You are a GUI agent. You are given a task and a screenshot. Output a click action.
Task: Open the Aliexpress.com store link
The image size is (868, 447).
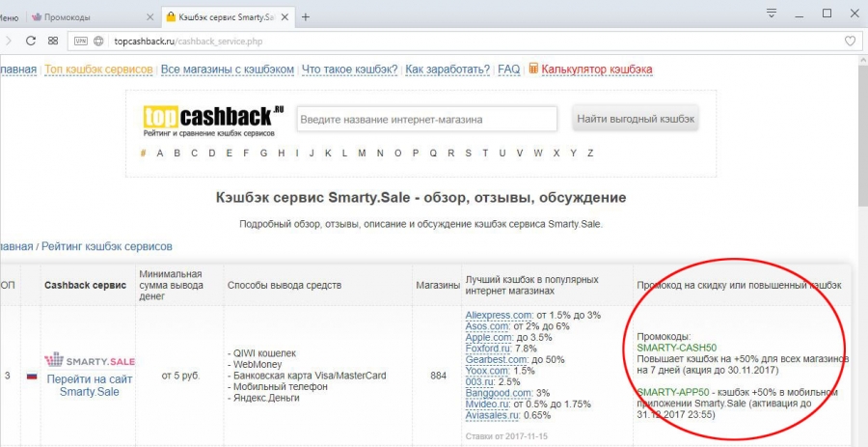[500, 315]
